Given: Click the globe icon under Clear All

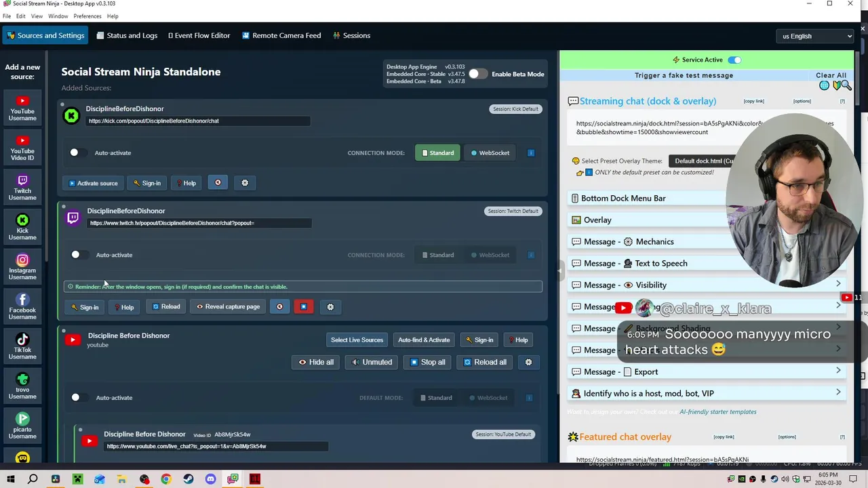Looking at the screenshot, I should pyautogui.click(x=825, y=85).
